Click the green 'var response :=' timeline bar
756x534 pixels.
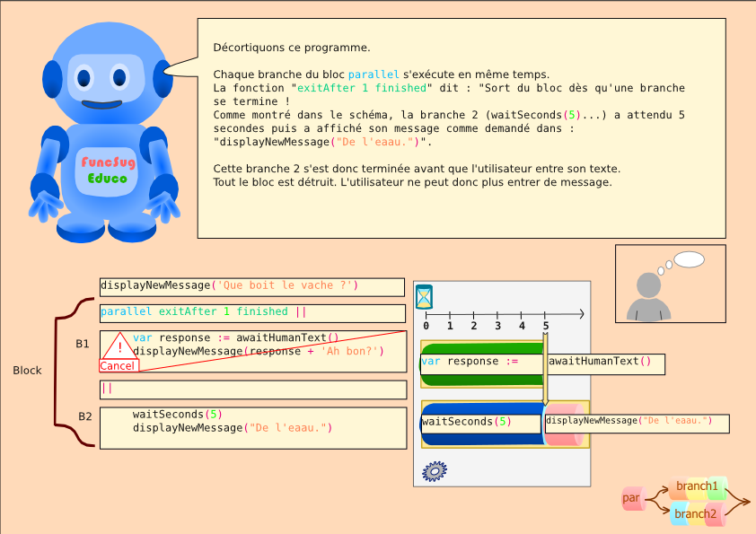pos(480,361)
